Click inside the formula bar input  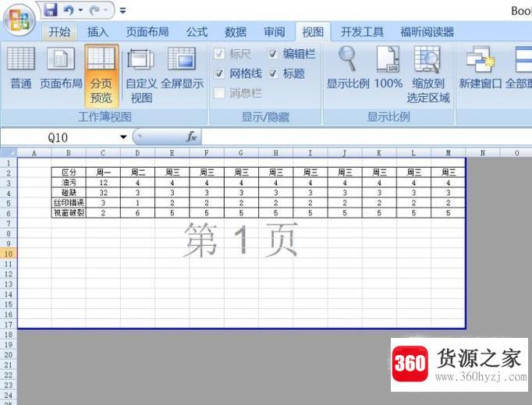[x=367, y=137]
